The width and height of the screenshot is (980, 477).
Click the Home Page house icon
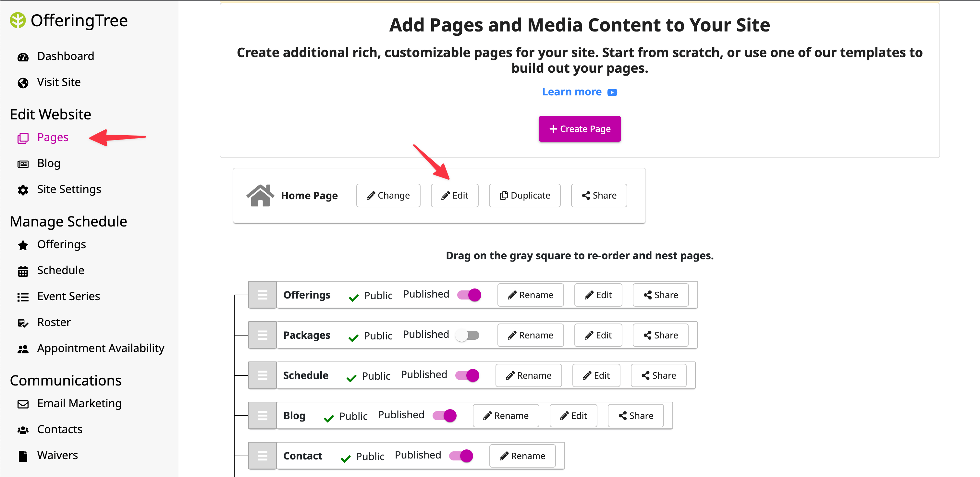point(260,195)
